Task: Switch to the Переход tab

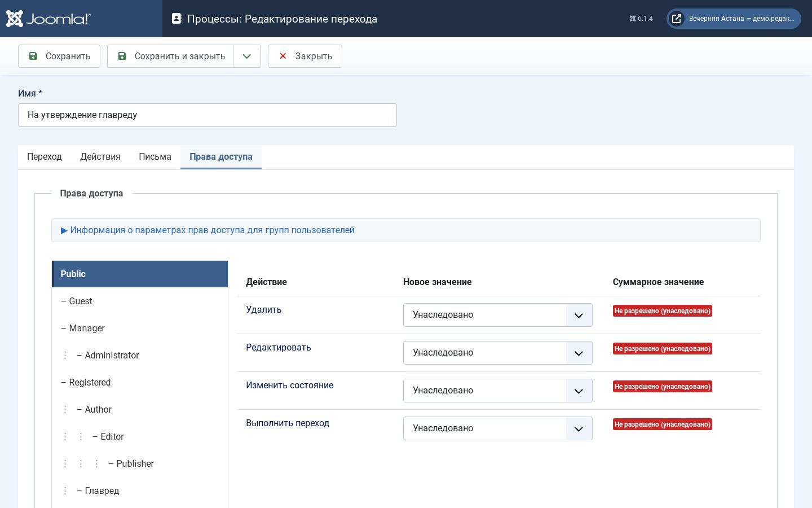Action: pyautogui.click(x=45, y=157)
